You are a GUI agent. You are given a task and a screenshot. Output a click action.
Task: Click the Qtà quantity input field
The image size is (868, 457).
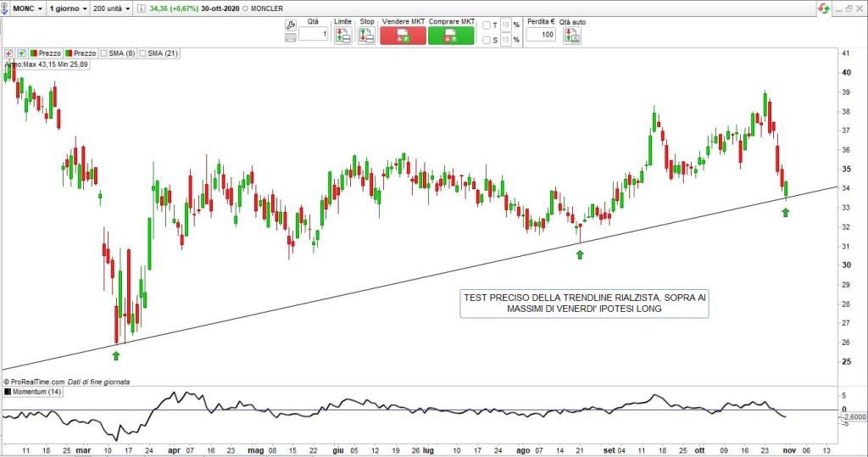[x=314, y=35]
